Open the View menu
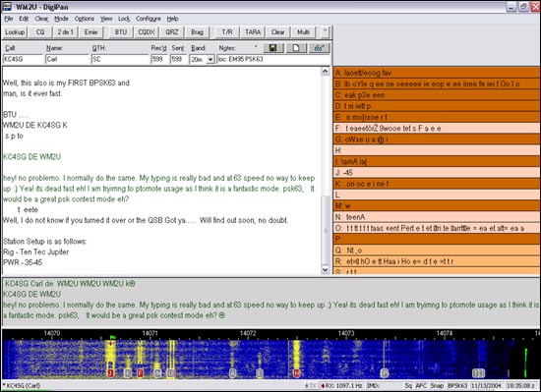Viewport: 541px width, 392px height. (x=106, y=19)
